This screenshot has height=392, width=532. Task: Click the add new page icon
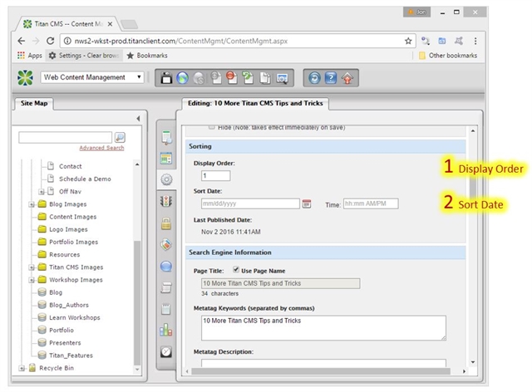(x=215, y=78)
